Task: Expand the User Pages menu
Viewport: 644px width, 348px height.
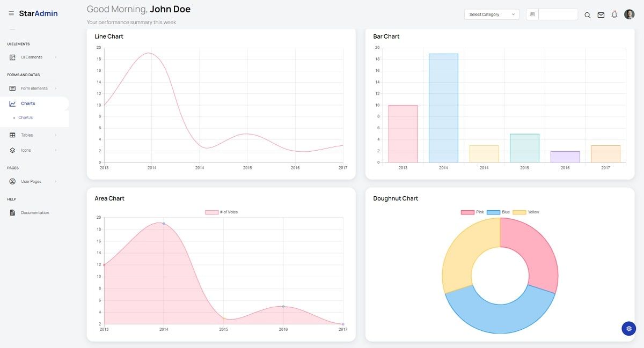Action: [32, 181]
